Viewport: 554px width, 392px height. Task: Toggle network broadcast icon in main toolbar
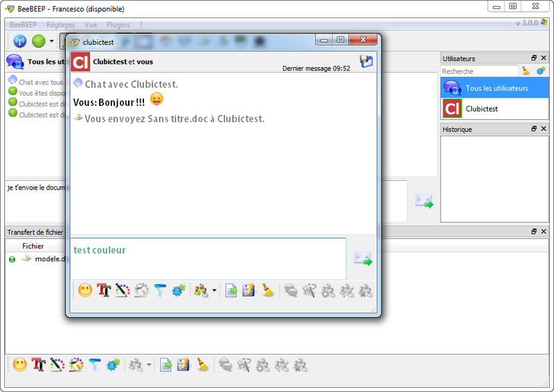[20, 42]
